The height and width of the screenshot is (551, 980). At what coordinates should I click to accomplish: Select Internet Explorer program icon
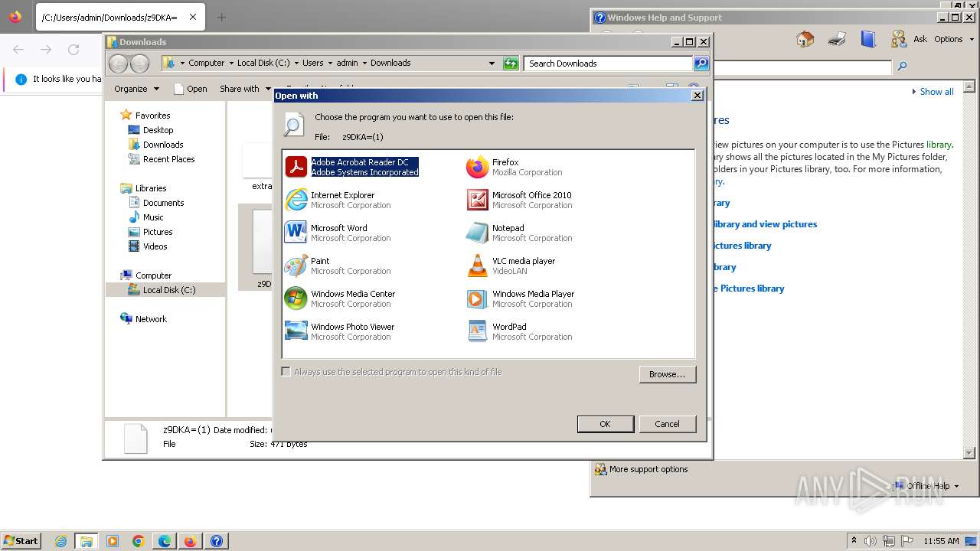296,200
